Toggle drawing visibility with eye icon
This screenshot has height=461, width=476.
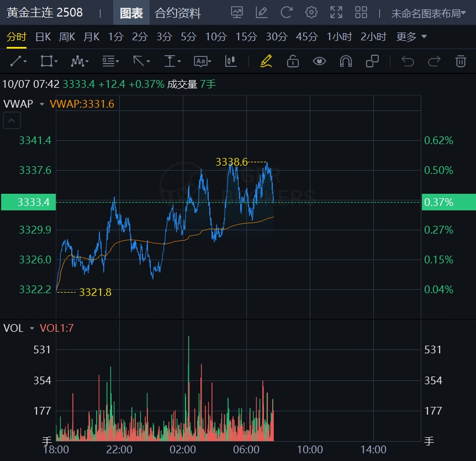[319, 61]
